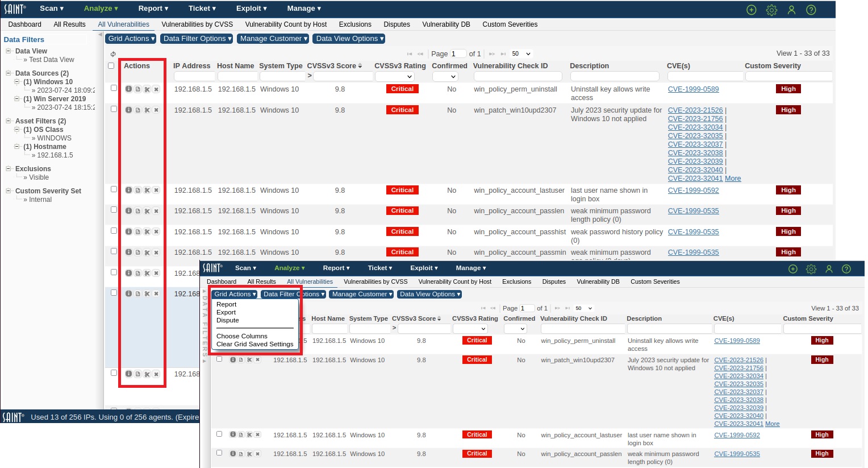868x468 pixels.
Task: Click the Description filter input in the upper grid
Action: click(615, 77)
